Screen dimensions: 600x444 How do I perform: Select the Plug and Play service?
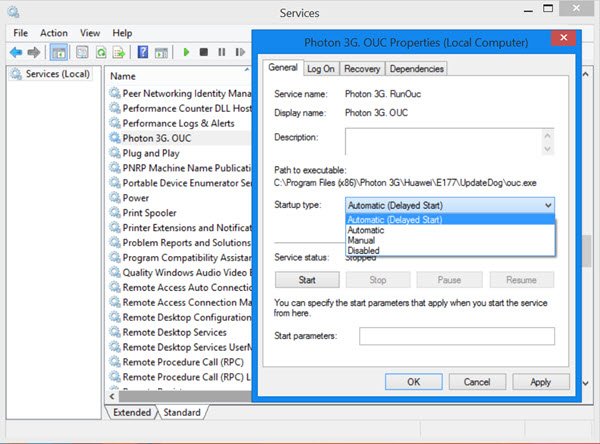(180, 153)
